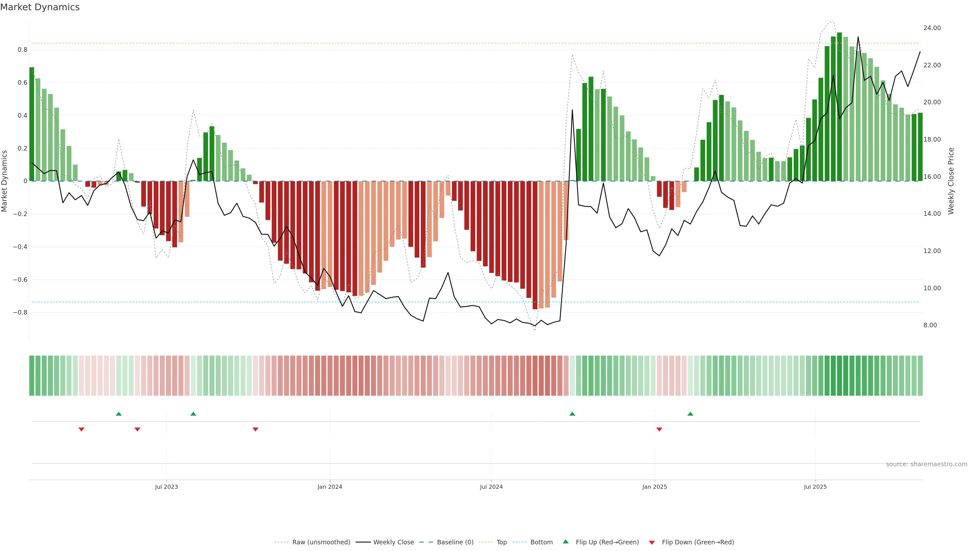Click the Market Dynamics chart title

[40, 7]
